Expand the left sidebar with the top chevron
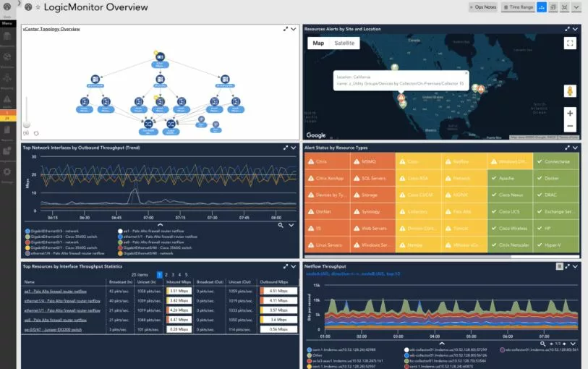 click(x=19, y=3)
